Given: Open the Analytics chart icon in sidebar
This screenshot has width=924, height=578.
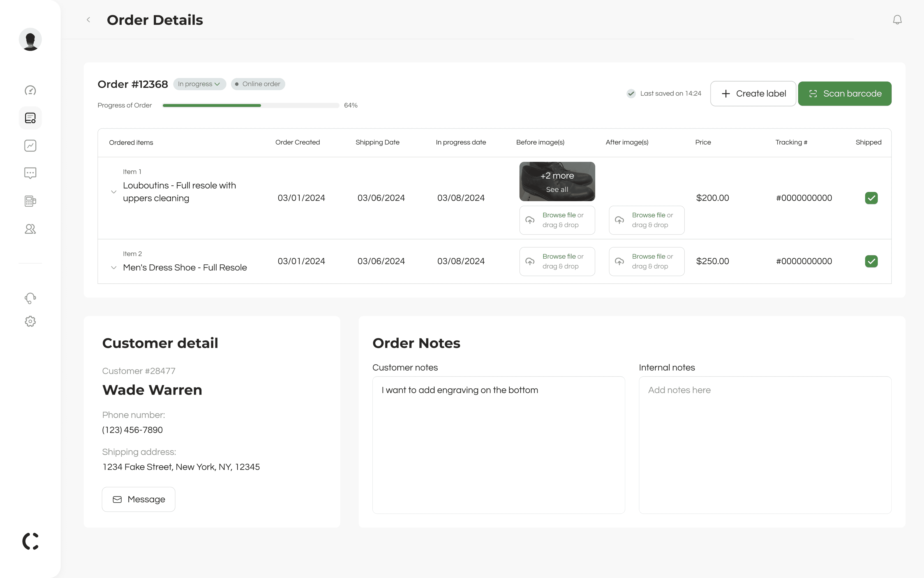Looking at the screenshot, I should (30, 146).
